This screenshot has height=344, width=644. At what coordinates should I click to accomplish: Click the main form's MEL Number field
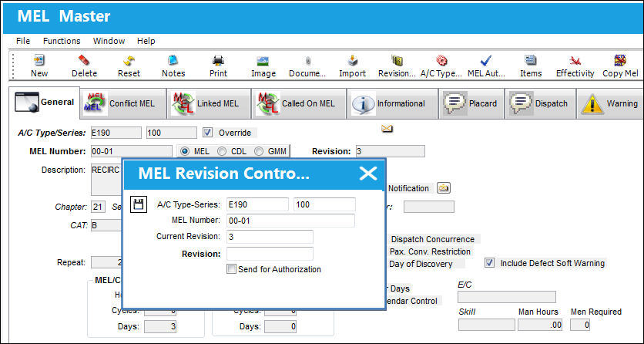(132, 151)
